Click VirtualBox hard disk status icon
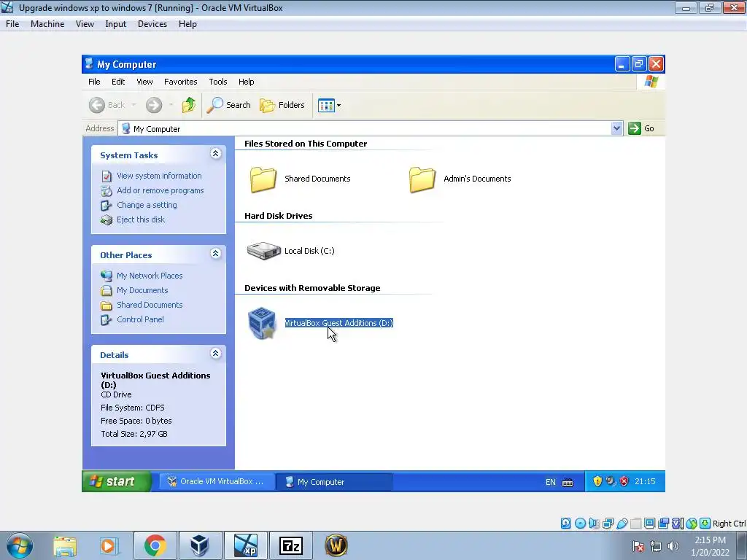Viewport: 747px width, 560px height. (565, 524)
